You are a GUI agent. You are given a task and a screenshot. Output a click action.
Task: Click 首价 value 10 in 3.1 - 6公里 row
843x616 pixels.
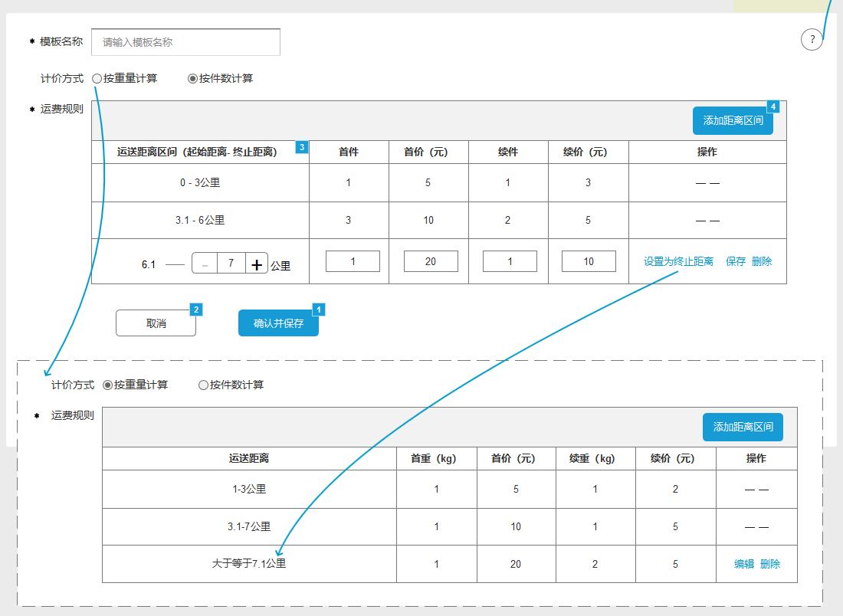click(428, 221)
